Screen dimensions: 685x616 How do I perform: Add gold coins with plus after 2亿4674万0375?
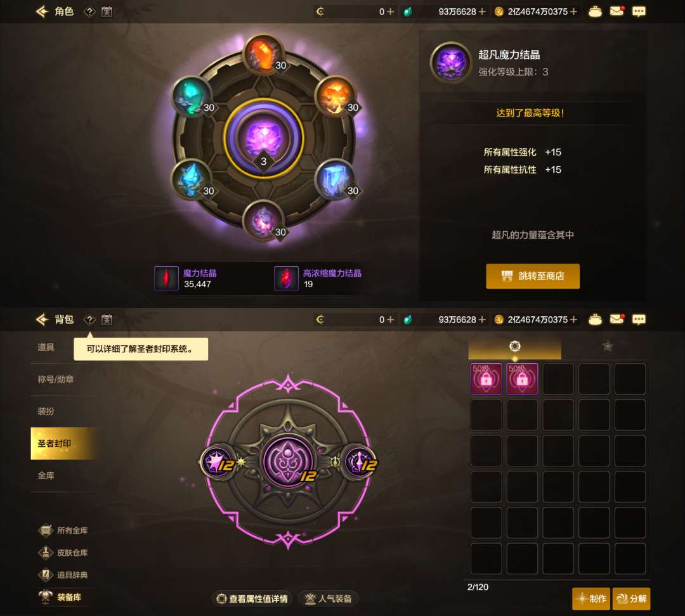[x=573, y=12]
